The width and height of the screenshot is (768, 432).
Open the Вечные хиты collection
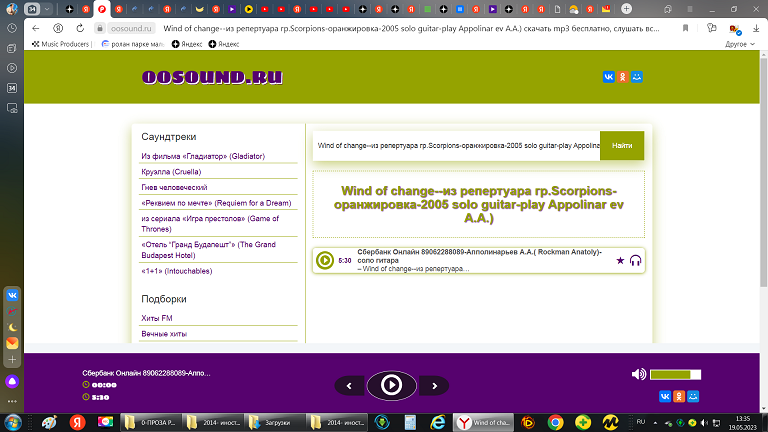click(164, 334)
